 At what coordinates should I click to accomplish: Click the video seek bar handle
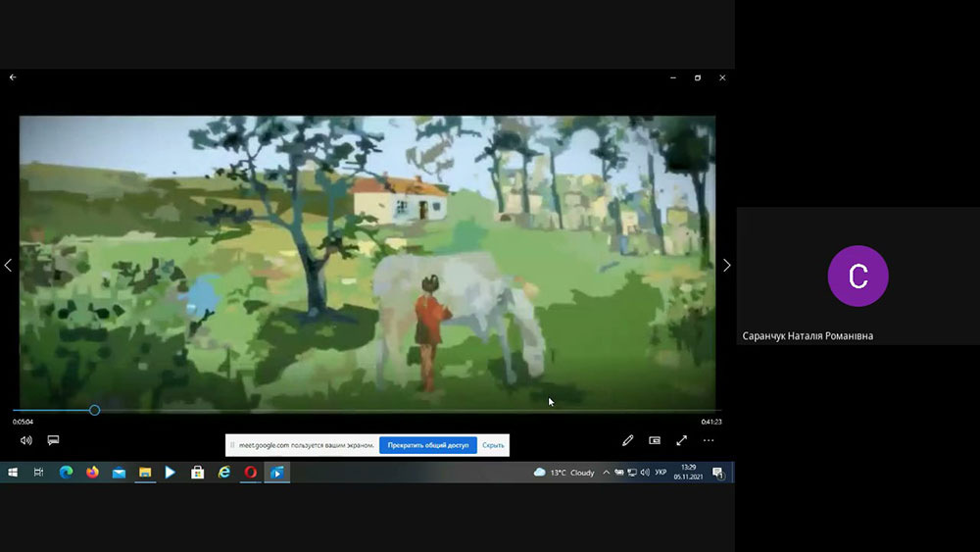94,410
